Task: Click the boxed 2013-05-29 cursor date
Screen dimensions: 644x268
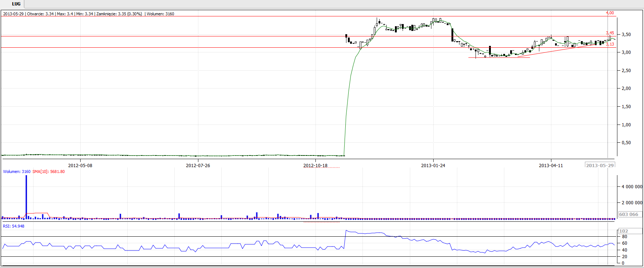Action: coord(600,165)
